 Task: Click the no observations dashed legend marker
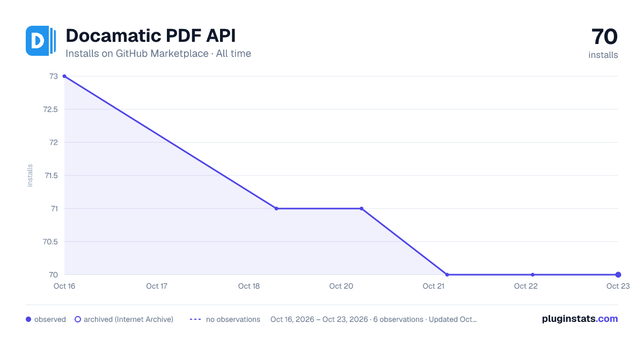[195, 319]
